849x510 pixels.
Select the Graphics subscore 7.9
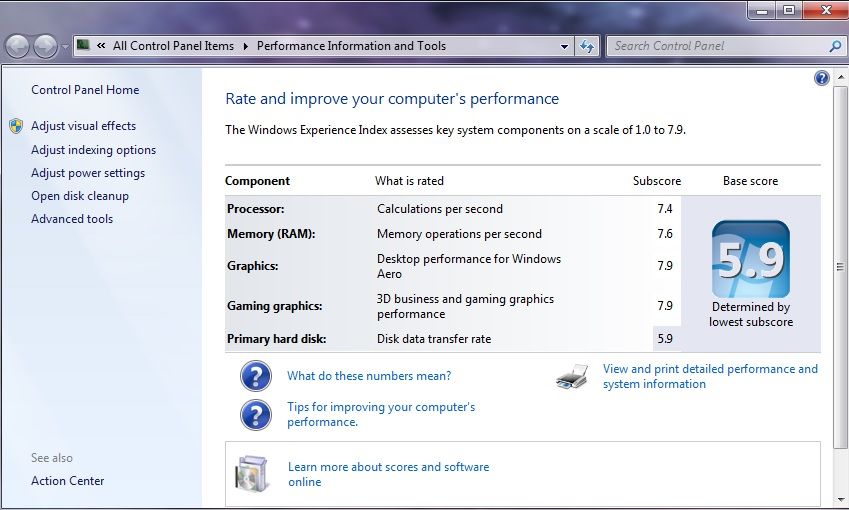coord(664,266)
